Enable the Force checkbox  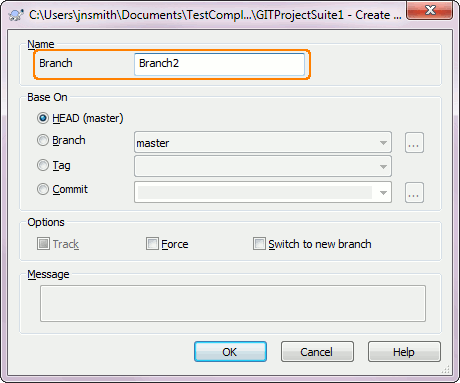pyautogui.click(x=152, y=244)
